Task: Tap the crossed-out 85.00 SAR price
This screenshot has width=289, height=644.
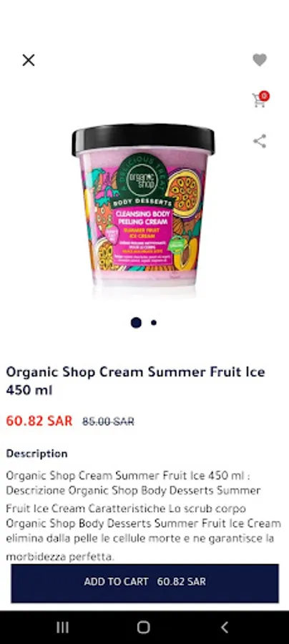Action: tap(108, 421)
